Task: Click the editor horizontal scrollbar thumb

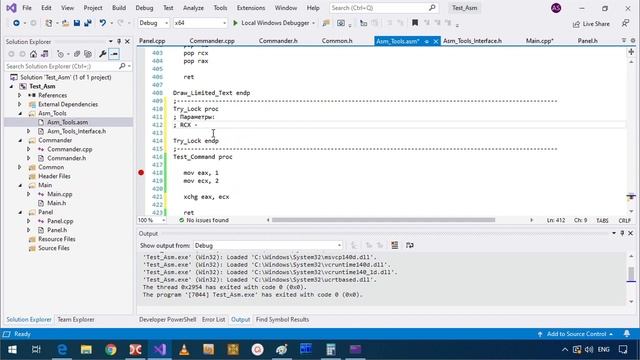Action: 383,220
